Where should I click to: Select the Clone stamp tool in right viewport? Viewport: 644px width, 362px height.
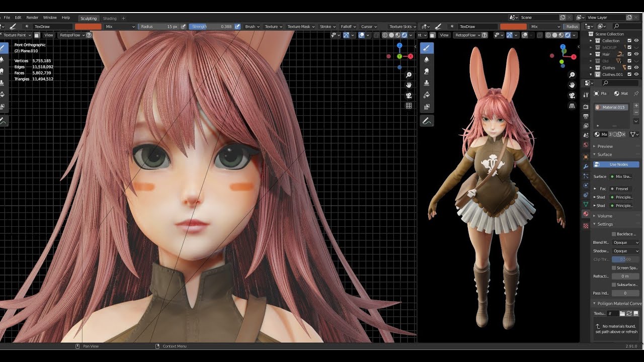tap(427, 83)
